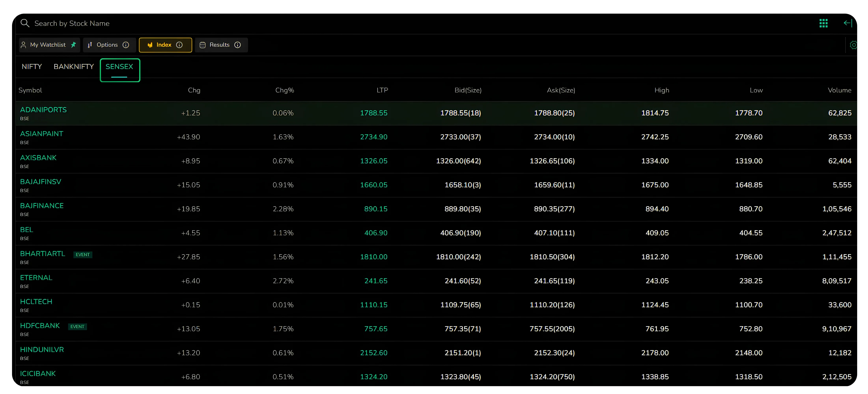Sort by Chg% column header
The height and width of the screenshot is (394, 868).
pyautogui.click(x=285, y=90)
